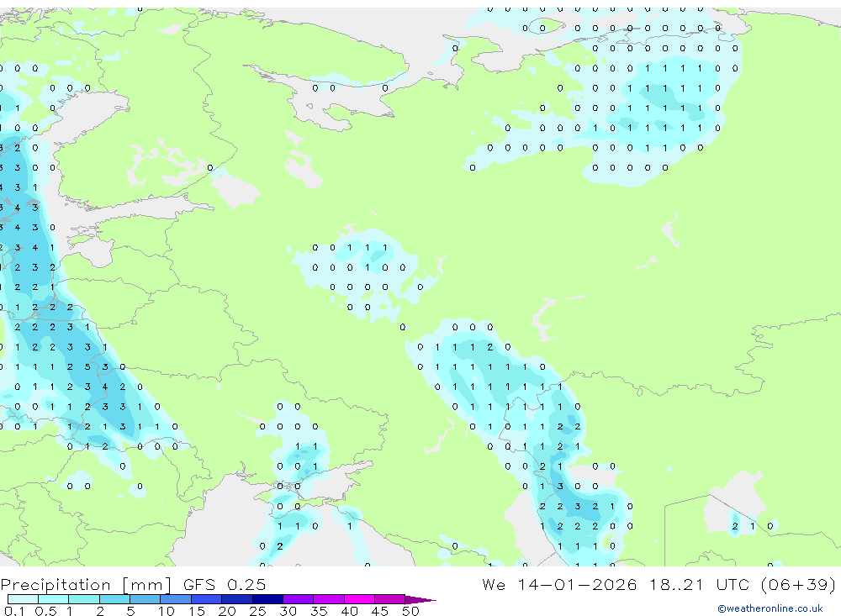Click the legend label '20'
Image resolution: width=841 pixels, height=616 pixels.
[x=227, y=611]
